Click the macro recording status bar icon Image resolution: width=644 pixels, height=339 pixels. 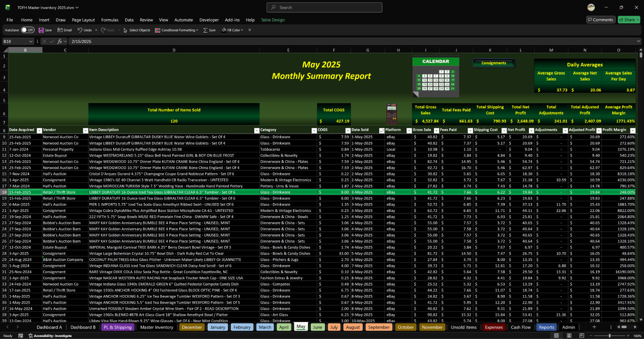(21, 336)
